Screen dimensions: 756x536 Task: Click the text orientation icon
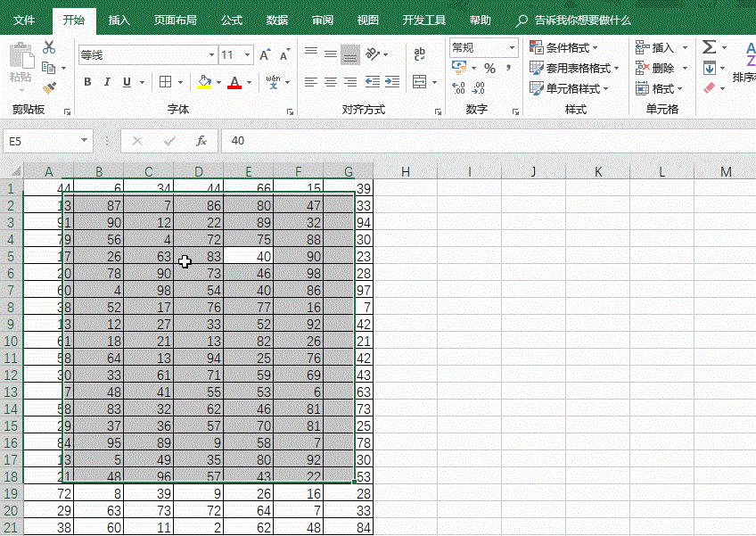point(373,54)
